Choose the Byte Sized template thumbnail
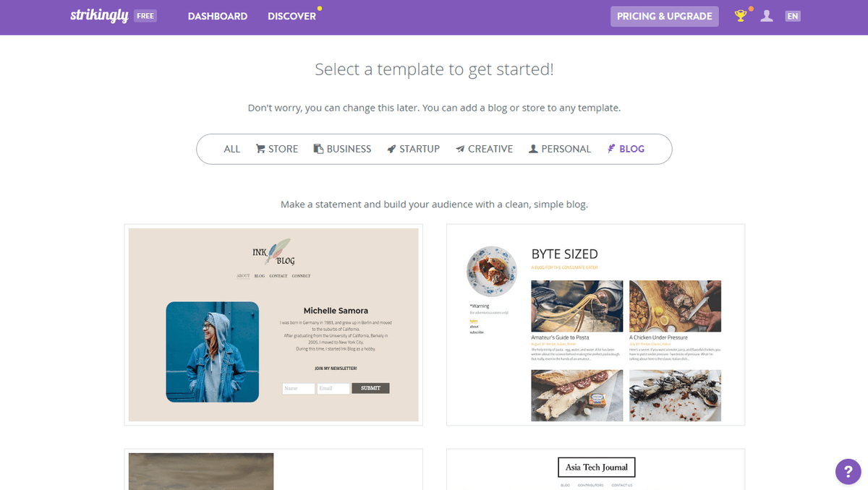The width and height of the screenshot is (868, 490). pos(596,324)
